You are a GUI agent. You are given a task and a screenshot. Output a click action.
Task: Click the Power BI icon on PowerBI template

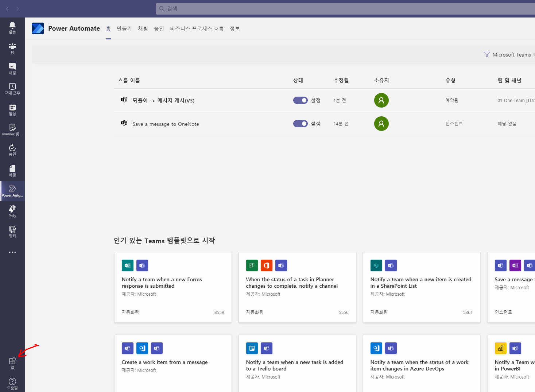click(x=501, y=348)
